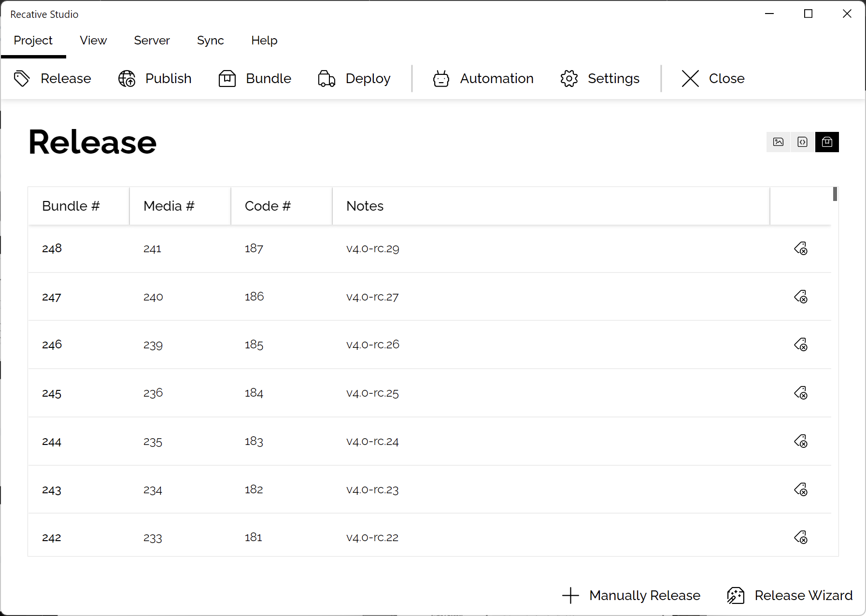Click the table vertical scrollbar thumb

[835, 194]
